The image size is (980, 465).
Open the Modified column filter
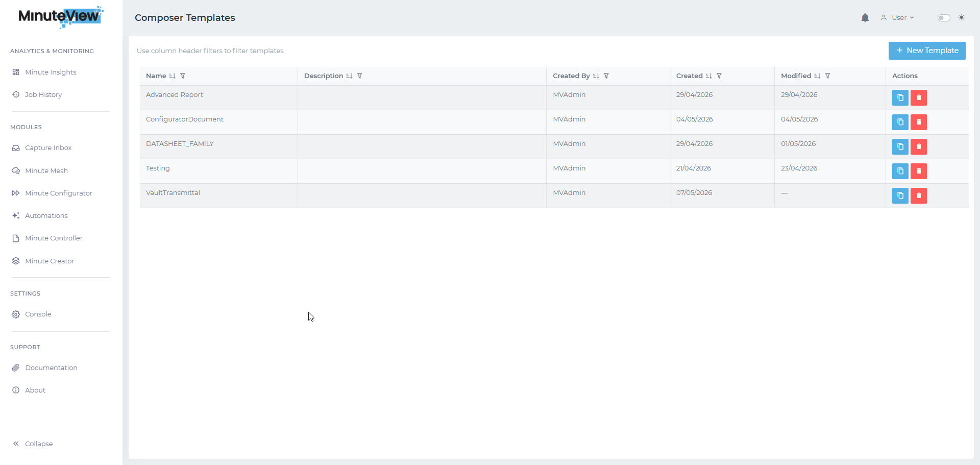click(x=828, y=76)
